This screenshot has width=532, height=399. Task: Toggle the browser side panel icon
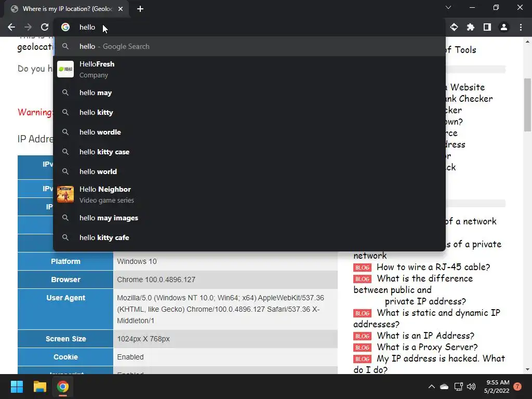click(x=487, y=27)
